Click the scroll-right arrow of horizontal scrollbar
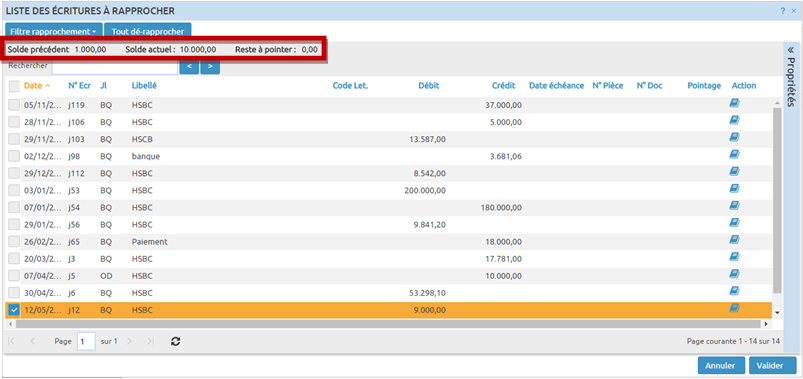 [x=766, y=324]
